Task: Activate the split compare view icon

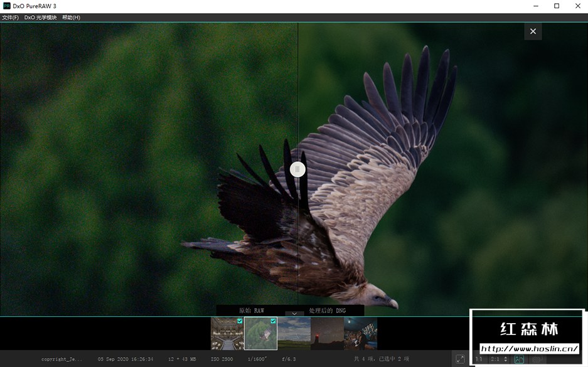Action: [x=519, y=359]
